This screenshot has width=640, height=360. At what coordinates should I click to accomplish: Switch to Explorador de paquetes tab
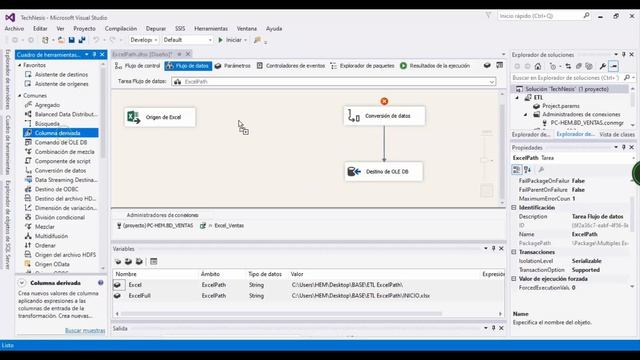pos(362,66)
